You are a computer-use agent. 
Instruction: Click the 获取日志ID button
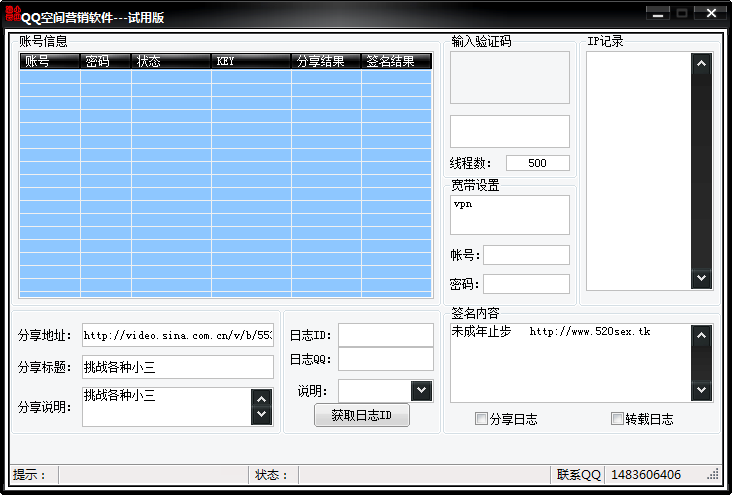[x=362, y=415]
